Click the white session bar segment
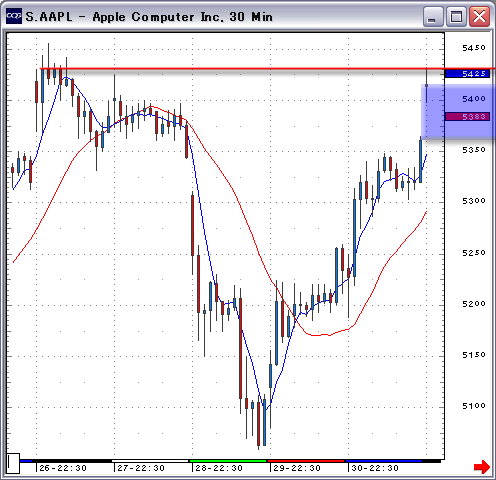The width and height of the screenshot is (496, 480). click(x=150, y=461)
